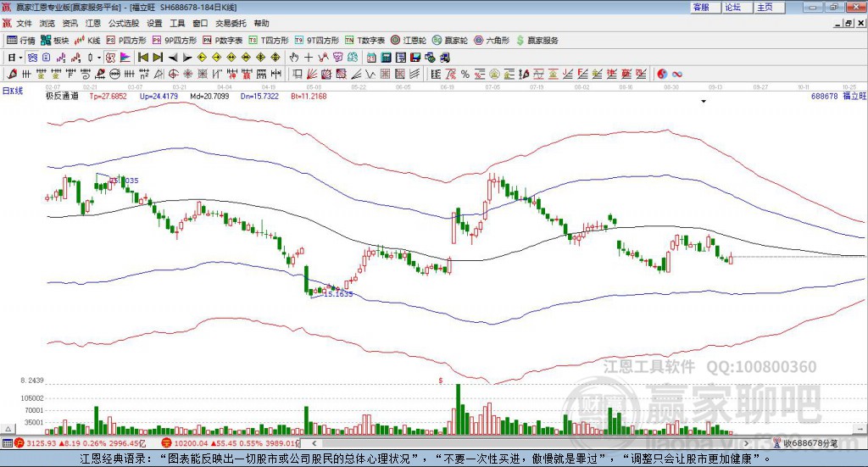Open the 赢家轮 wheel tool
This screenshot has width=868, height=467.
(x=450, y=41)
